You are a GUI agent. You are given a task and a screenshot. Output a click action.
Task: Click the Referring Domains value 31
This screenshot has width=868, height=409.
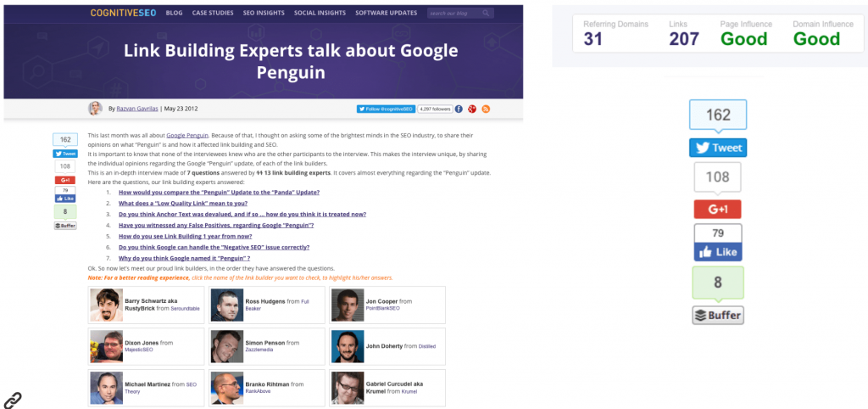593,39
